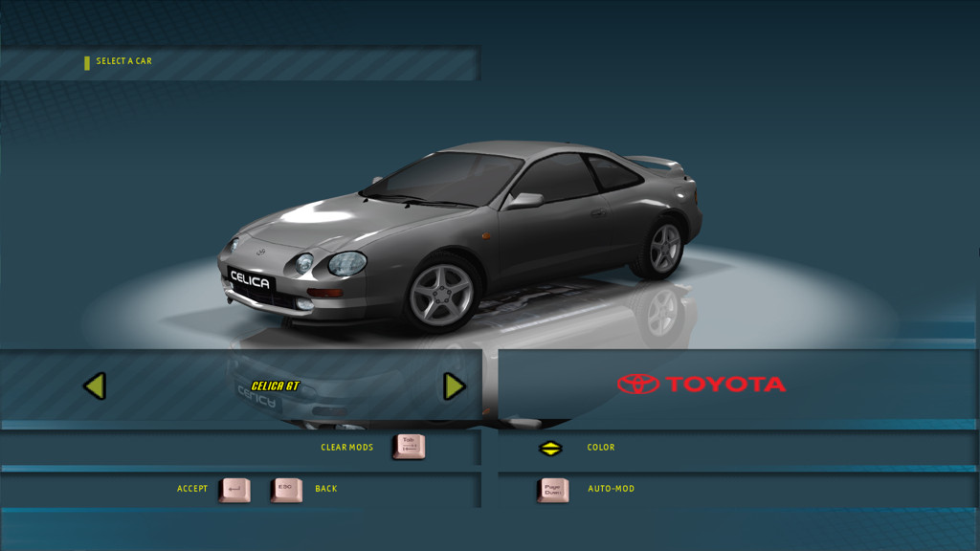The image size is (980, 551).
Task: Click the left arrow for previous car
Action: [x=94, y=386]
